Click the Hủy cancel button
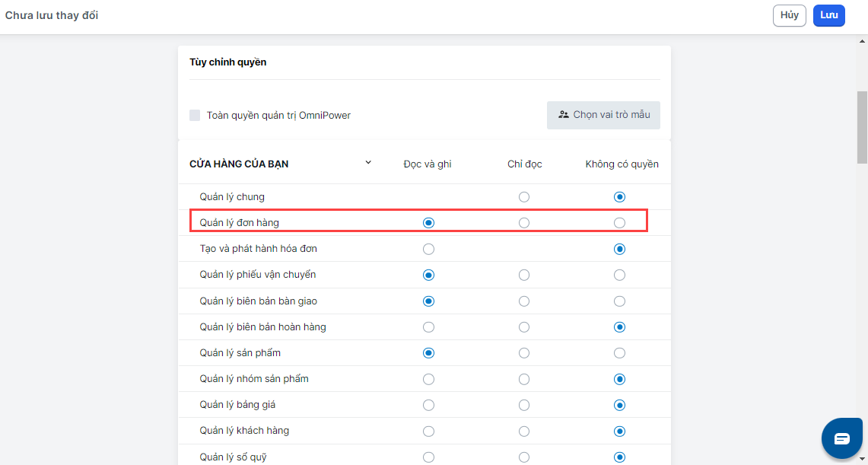This screenshot has width=868, height=465. tap(789, 16)
